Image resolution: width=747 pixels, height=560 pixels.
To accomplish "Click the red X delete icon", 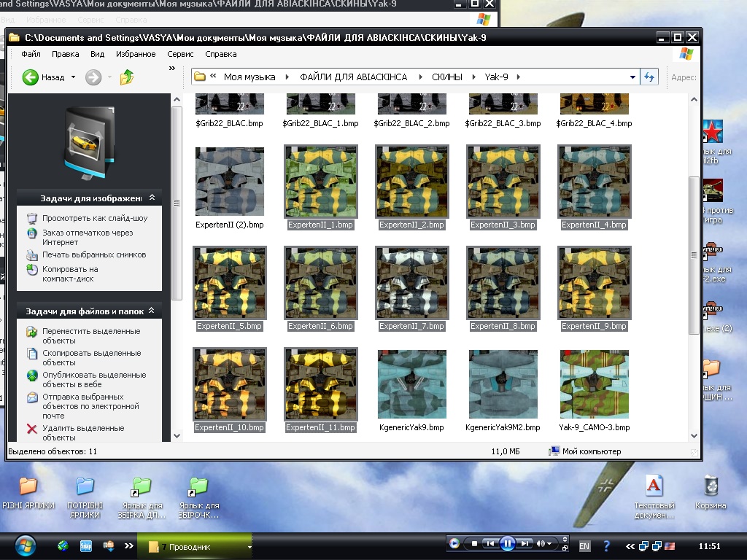I will coord(32,429).
